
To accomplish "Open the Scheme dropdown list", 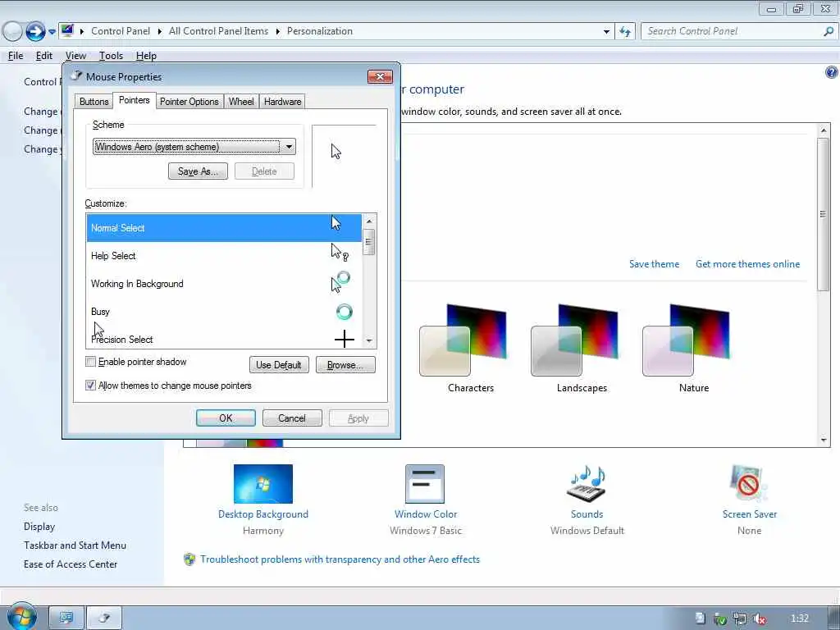I will [290, 147].
